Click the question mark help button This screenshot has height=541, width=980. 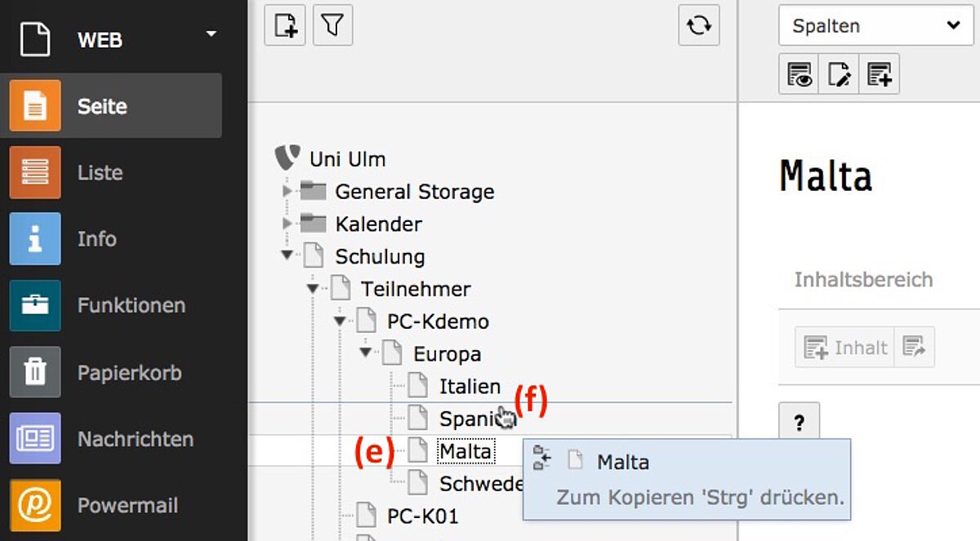coord(799,422)
